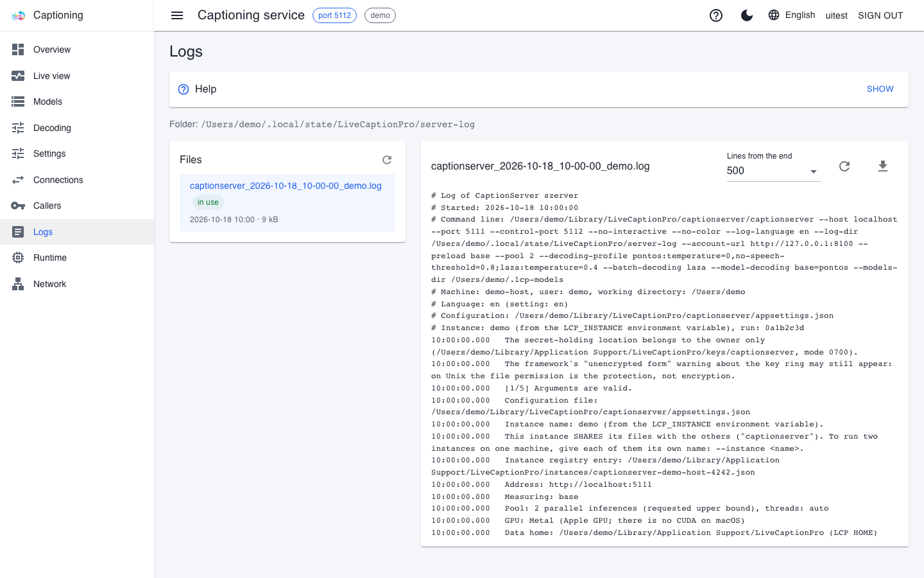
Task: Click the 'in use' status chip
Action: 208,202
